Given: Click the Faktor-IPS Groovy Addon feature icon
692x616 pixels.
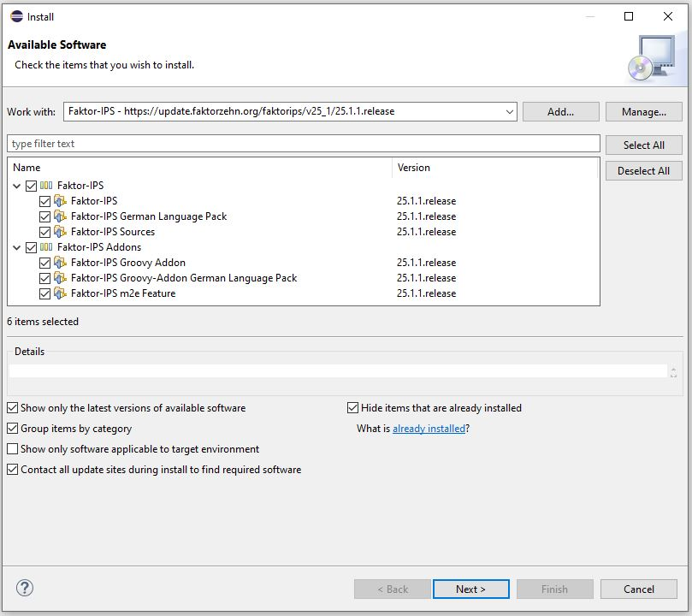Looking at the screenshot, I should click(60, 263).
